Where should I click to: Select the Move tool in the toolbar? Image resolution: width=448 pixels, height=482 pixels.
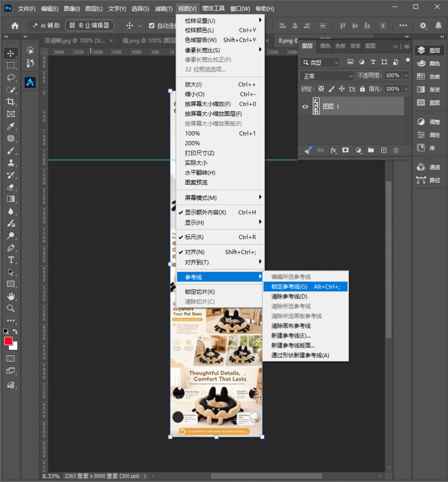pyautogui.click(x=11, y=54)
